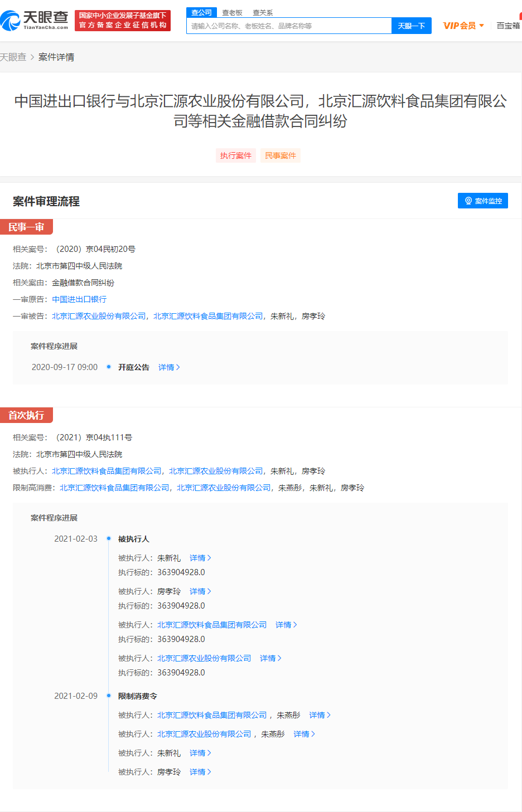
Task: Open 详情 for 房孝玲 execution record
Action: click(x=200, y=591)
